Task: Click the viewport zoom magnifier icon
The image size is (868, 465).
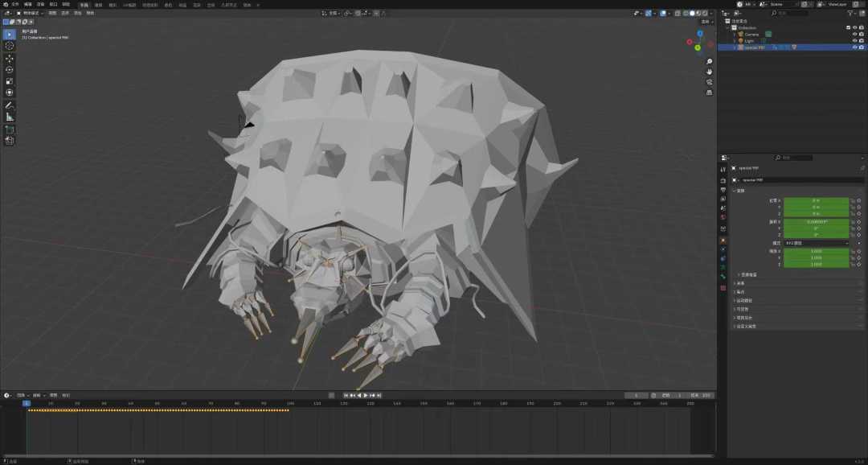Action: pos(709,61)
